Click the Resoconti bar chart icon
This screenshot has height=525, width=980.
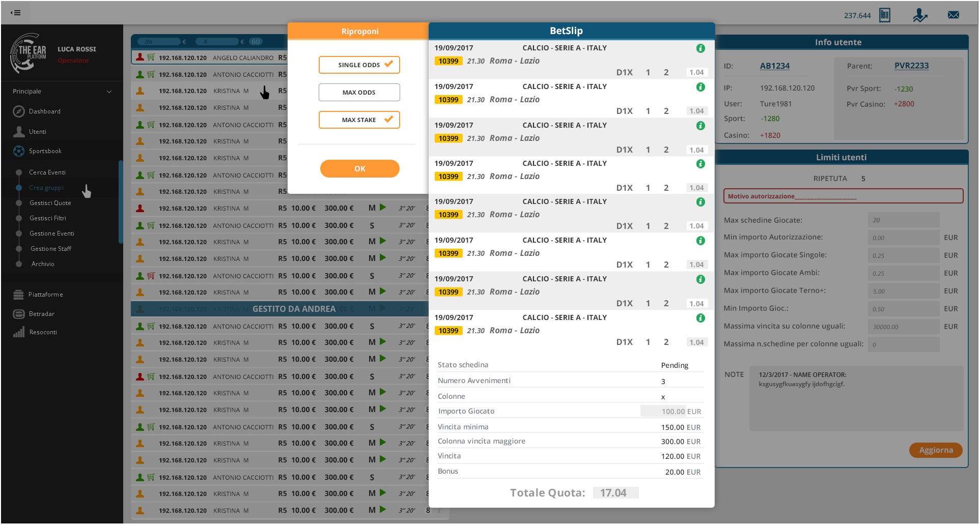19,332
